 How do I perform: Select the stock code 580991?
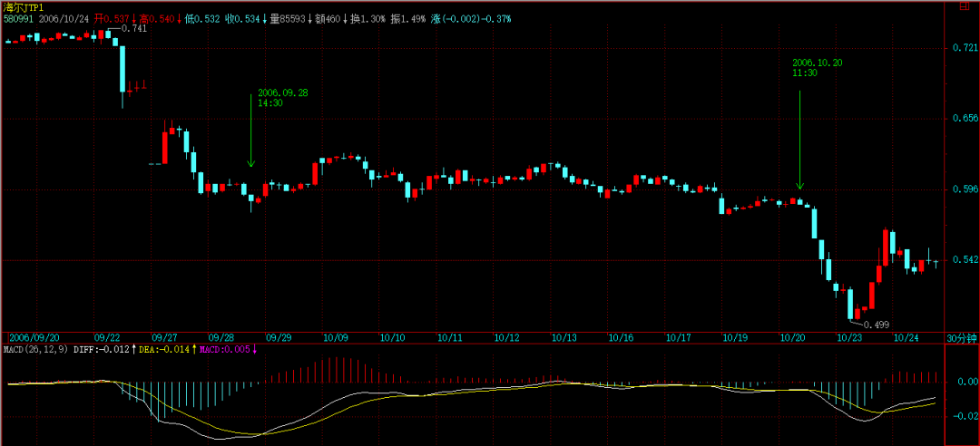coord(19,19)
